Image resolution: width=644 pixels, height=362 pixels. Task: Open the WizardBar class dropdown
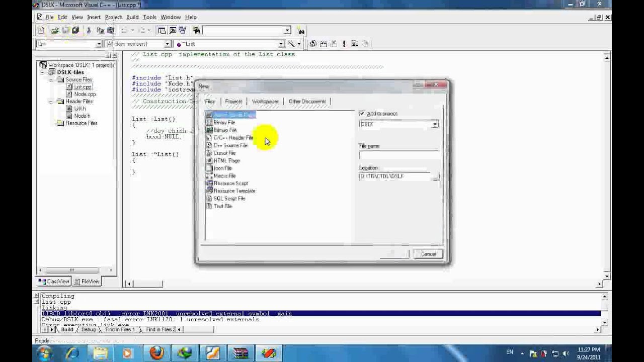(99, 44)
